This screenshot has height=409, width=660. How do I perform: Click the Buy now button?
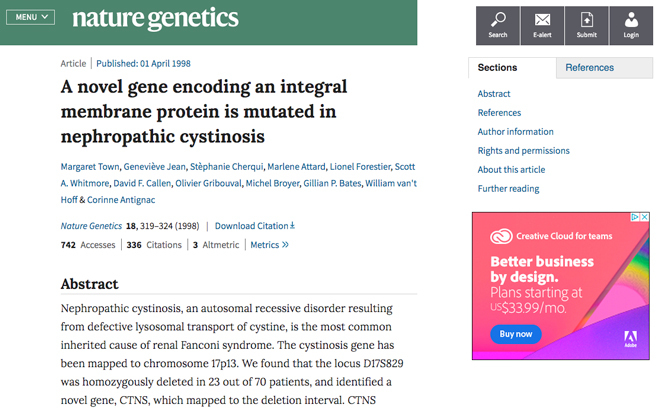(x=516, y=333)
